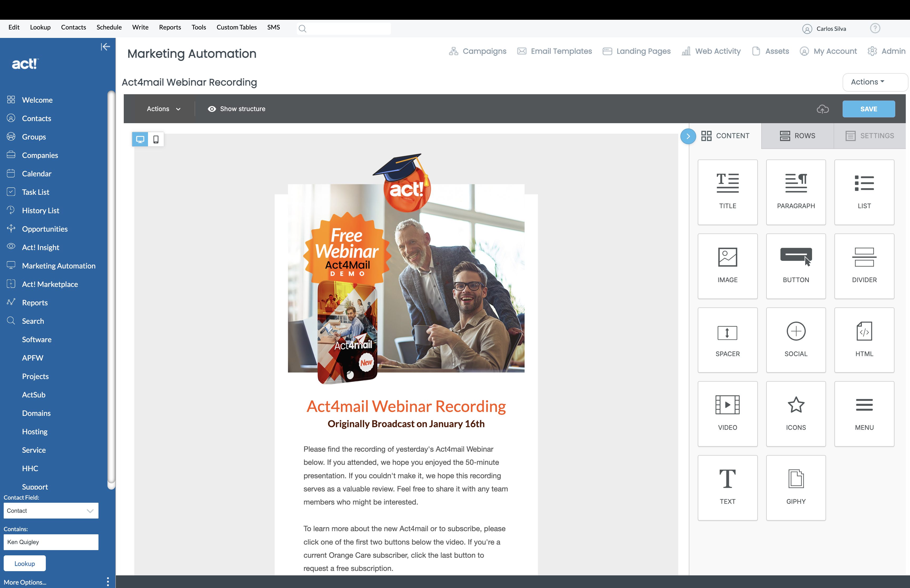Switch to the ROWS tab
This screenshot has width=910, height=588.
(x=797, y=136)
